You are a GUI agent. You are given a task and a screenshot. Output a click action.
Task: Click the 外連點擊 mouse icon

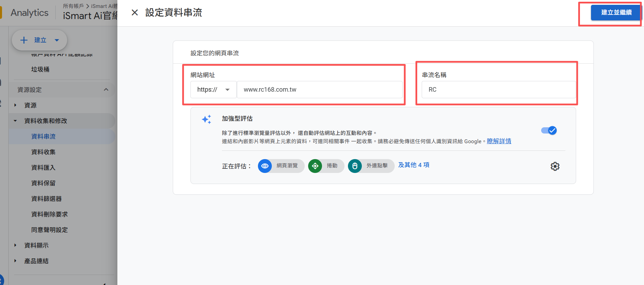[355, 166]
